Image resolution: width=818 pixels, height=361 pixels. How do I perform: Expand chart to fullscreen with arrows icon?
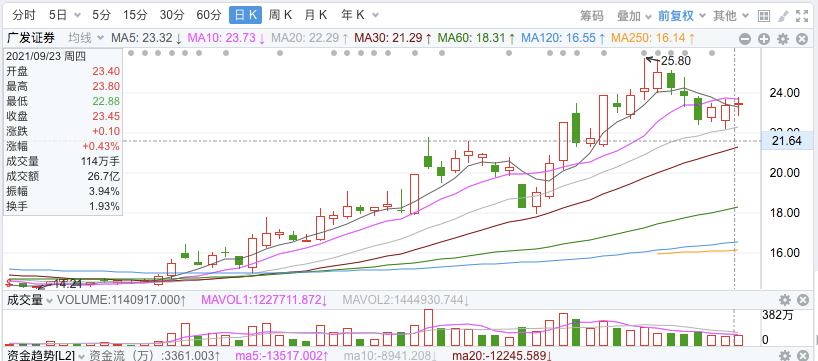pos(802,16)
